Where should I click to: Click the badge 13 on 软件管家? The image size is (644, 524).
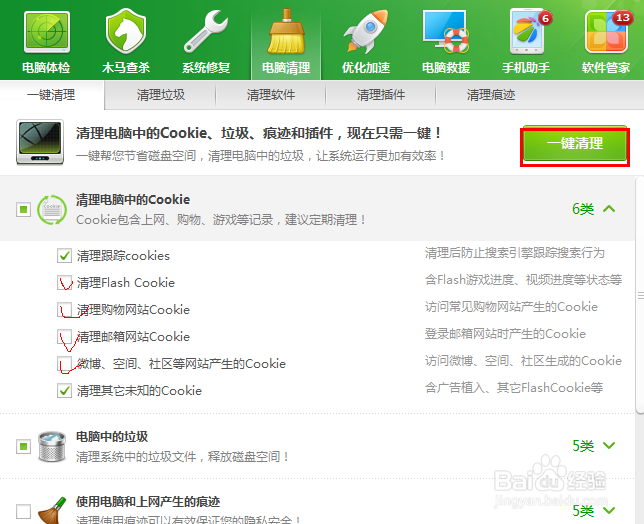pyautogui.click(x=622, y=18)
